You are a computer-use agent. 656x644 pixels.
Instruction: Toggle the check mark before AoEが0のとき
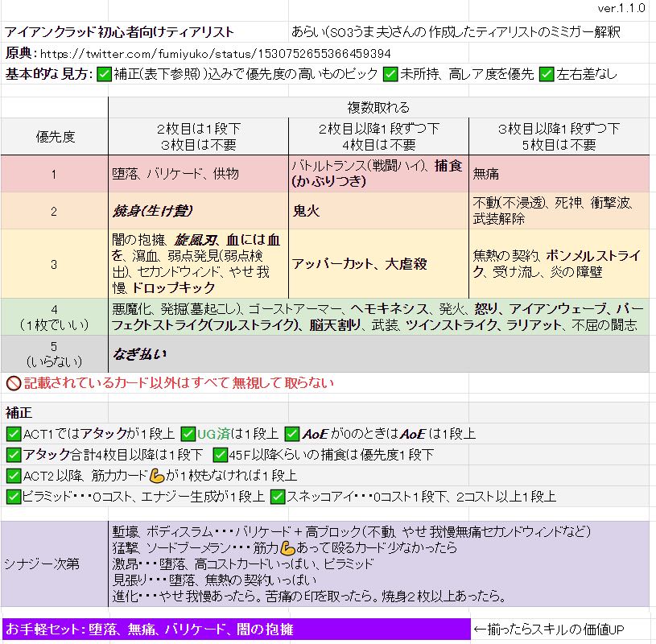coord(291,434)
